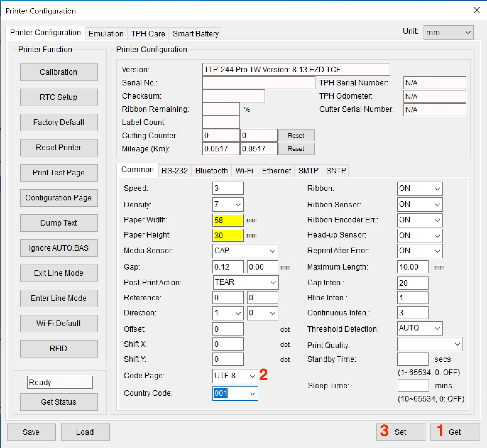Close the Printer Configuration window

pos(476,10)
